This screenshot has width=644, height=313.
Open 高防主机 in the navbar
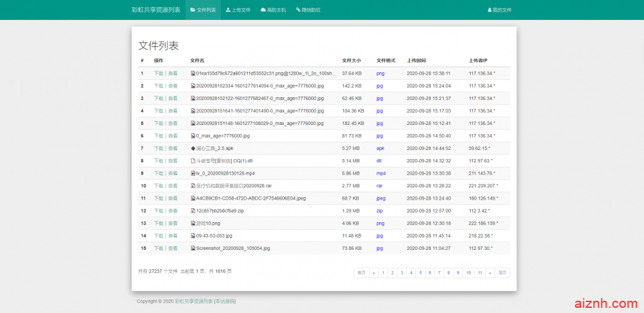[x=273, y=10]
